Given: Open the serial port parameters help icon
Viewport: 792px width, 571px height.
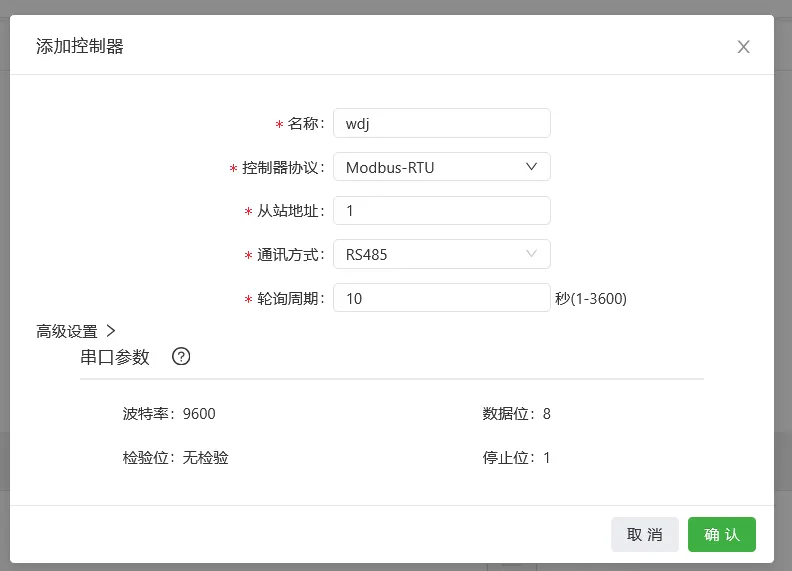Looking at the screenshot, I should (181, 357).
